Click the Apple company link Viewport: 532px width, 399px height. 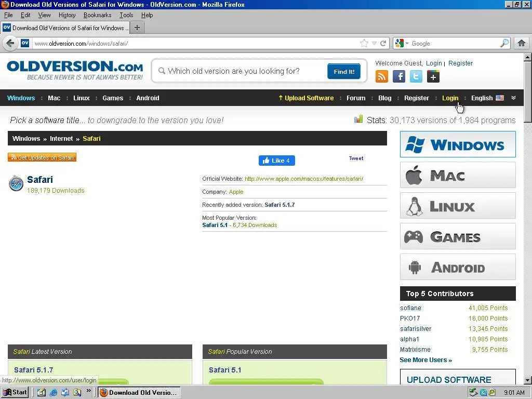tap(236, 192)
